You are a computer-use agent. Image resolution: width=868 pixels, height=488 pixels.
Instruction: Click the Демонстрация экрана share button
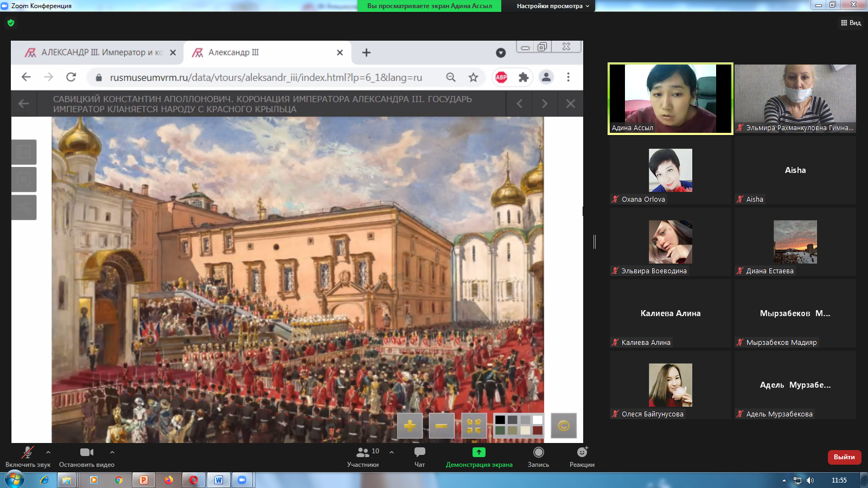tap(479, 457)
